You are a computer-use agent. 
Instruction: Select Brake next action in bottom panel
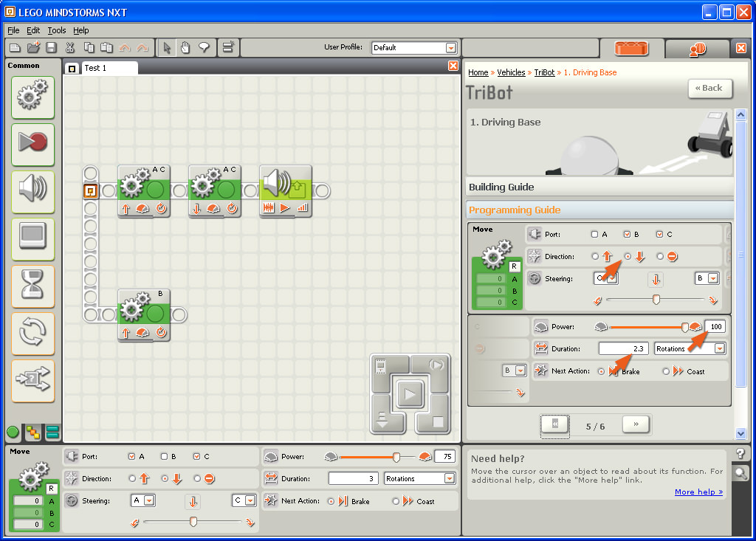(x=331, y=501)
